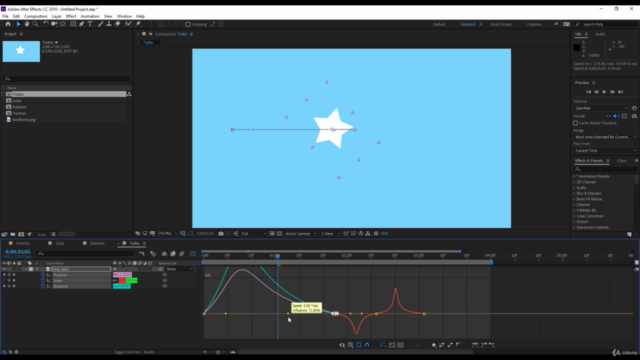Click the Play button in Preview panel
The image size is (640, 360).
pos(604,92)
